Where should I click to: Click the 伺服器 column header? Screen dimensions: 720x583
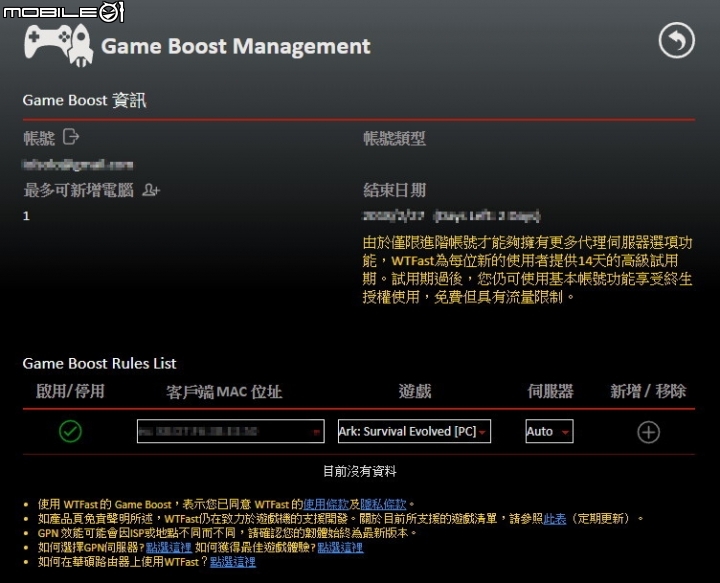pyautogui.click(x=550, y=392)
